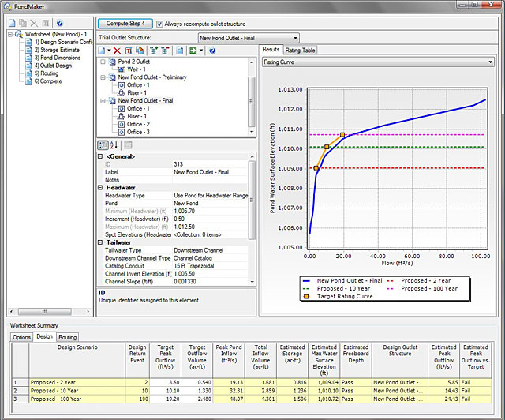Click the Rename icon in left toolbar
The image size is (505, 420).
click(46, 23)
